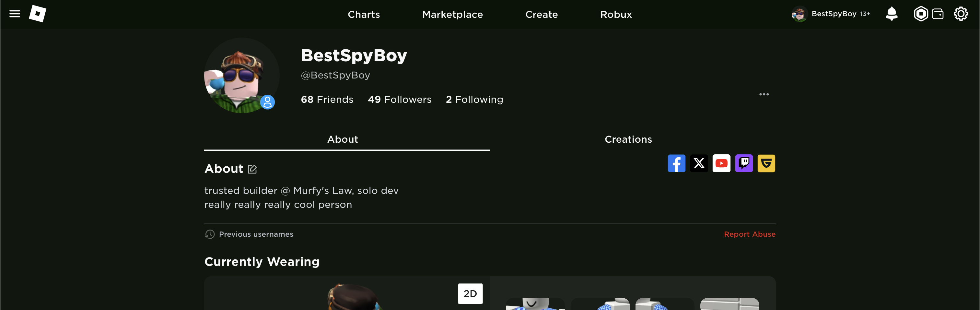Open Marketplace in top navigation
Screen dimensions: 980x310
(452, 15)
